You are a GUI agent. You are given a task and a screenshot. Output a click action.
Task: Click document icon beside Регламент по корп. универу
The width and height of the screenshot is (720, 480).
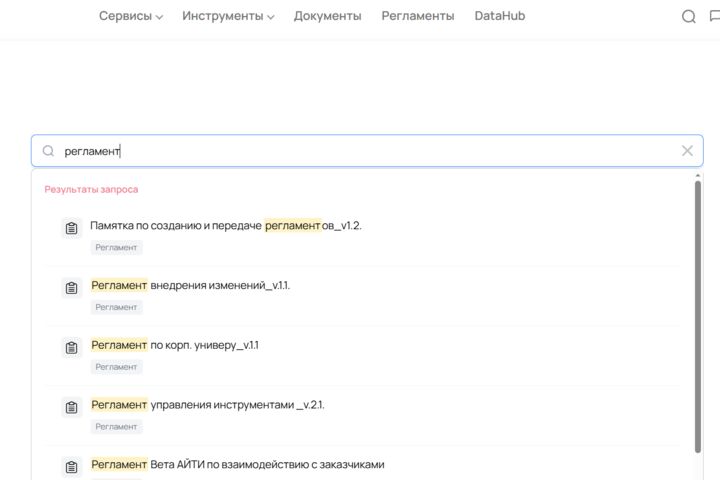(x=72, y=348)
